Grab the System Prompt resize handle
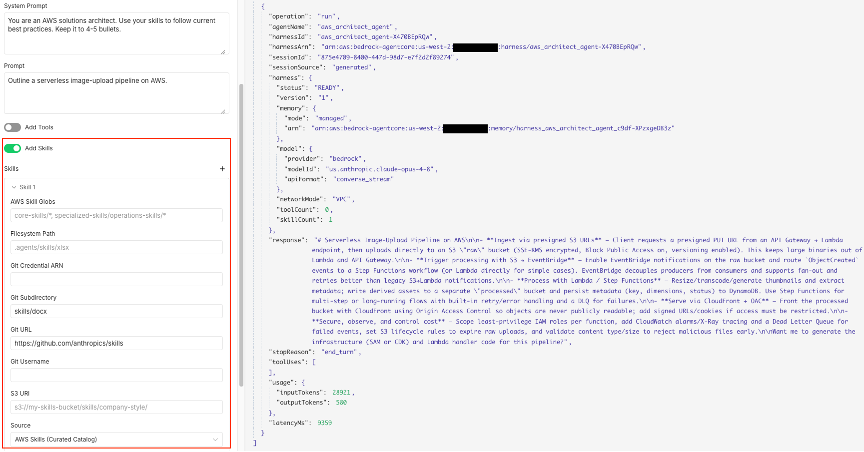Screen dimensions: 864x452 (223, 52)
